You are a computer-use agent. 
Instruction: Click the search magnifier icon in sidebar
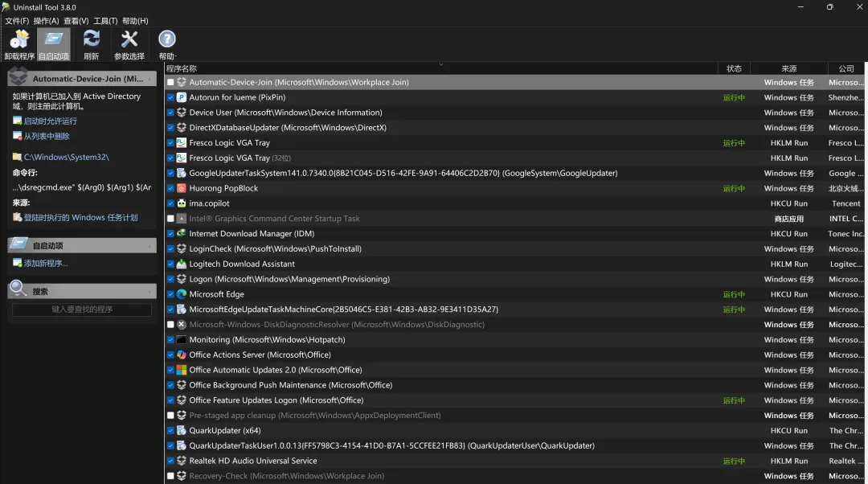click(18, 288)
